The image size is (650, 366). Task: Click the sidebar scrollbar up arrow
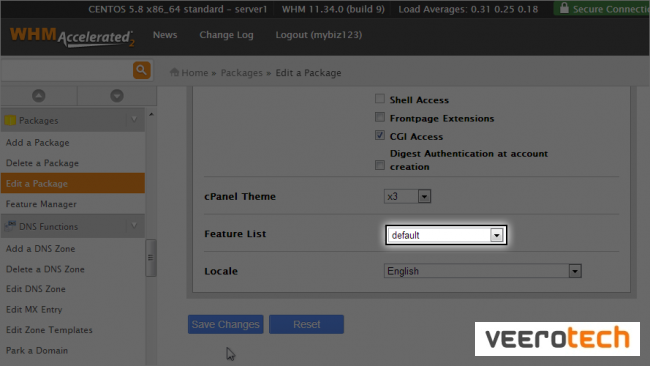pyautogui.click(x=151, y=114)
